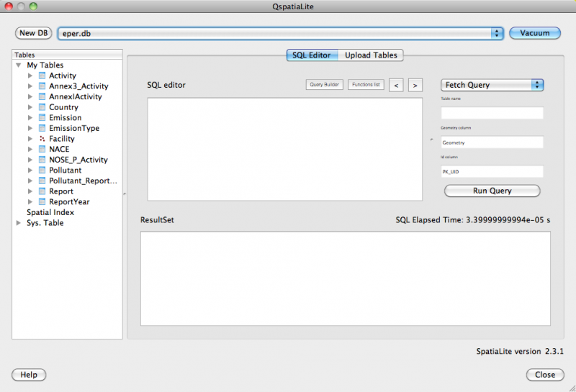Click the Facility geometry table icon
Screen dimensions: 576x392
(42, 139)
